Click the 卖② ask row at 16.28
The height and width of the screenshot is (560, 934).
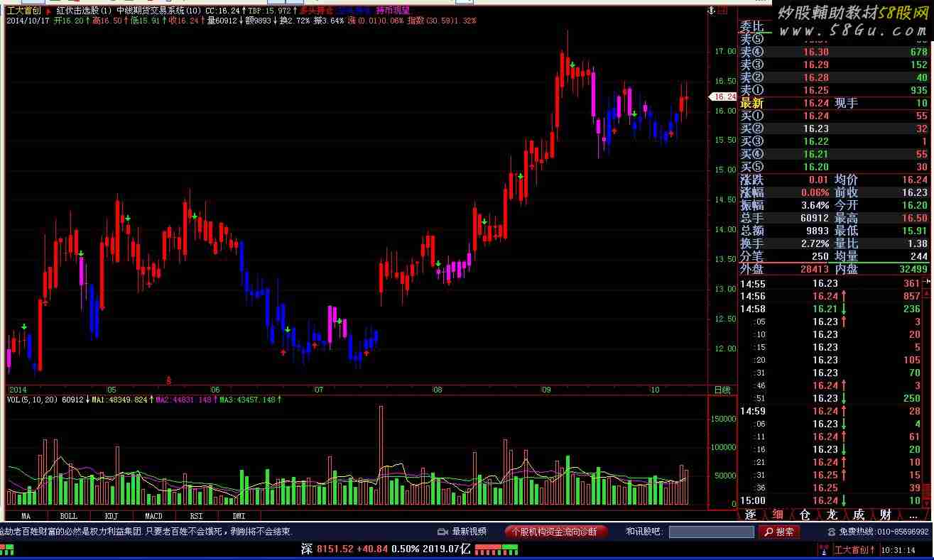[834, 77]
